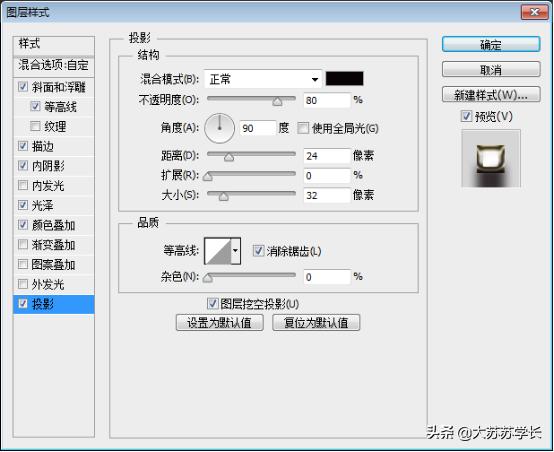Open the 斜面和浮雕 settings entry
The height and width of the screenshot is (452, 554).
click(59, 87)
